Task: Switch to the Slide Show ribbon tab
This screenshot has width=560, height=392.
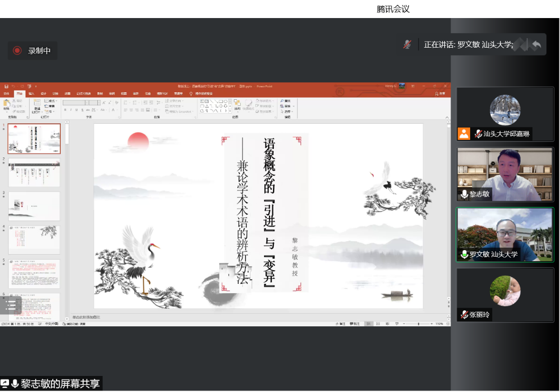Action: 84,93
